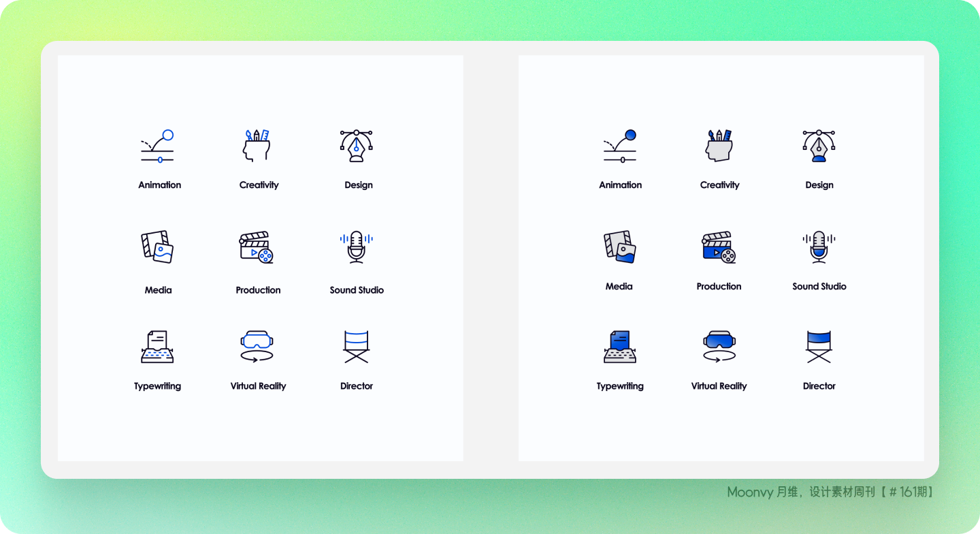Click the filled Sound Studio microphone icon
This screenshot has height=534, width=980.
tap(819, 247)
